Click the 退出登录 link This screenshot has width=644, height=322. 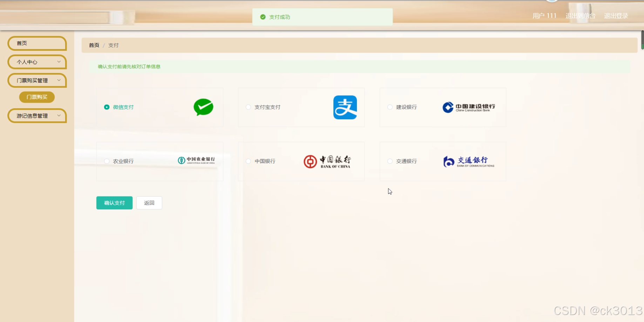click(616, 16)
